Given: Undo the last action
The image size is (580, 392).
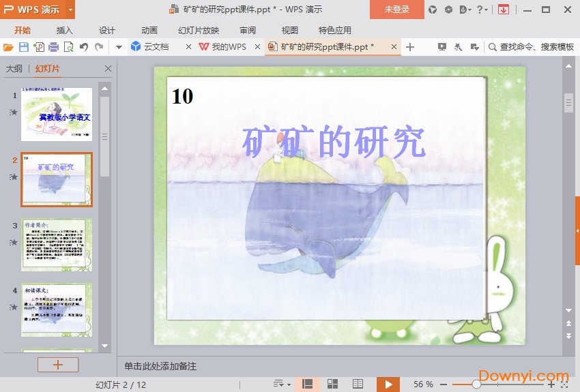Looking at the screenshot, I should coord(84,47).
